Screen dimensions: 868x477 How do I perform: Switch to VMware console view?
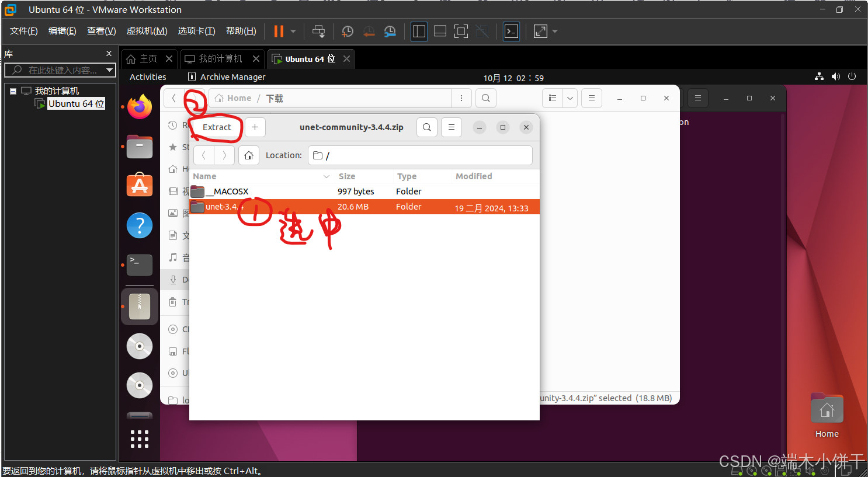511,31
